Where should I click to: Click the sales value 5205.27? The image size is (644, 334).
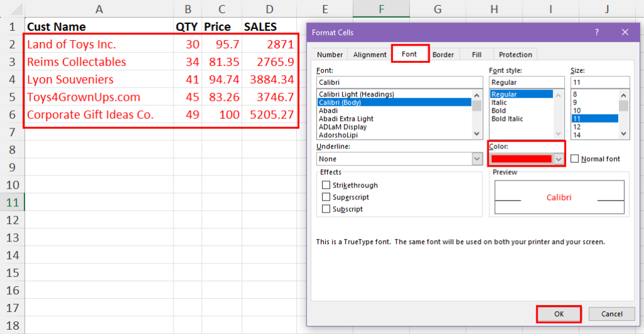269,114
